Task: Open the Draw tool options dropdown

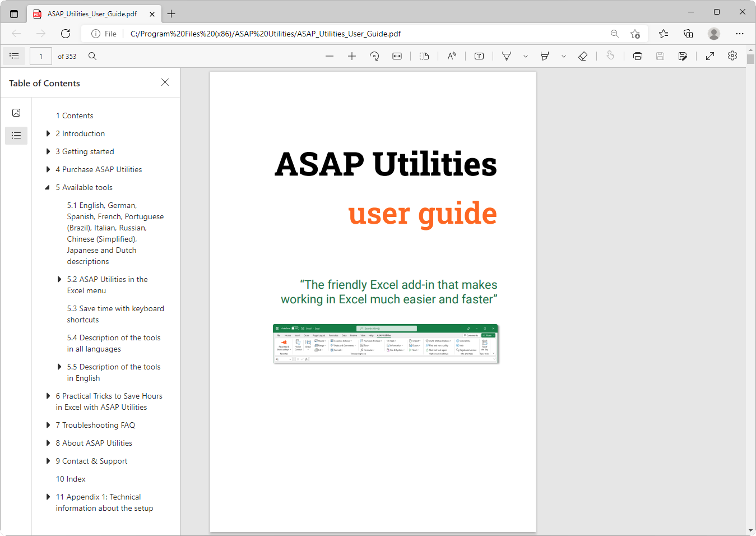Action: [x=526, y=56]
